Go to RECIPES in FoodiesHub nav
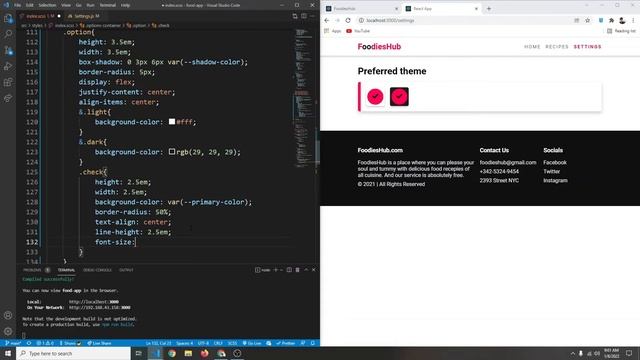Viewport: 640px width, 360px height. click(557, 47)
